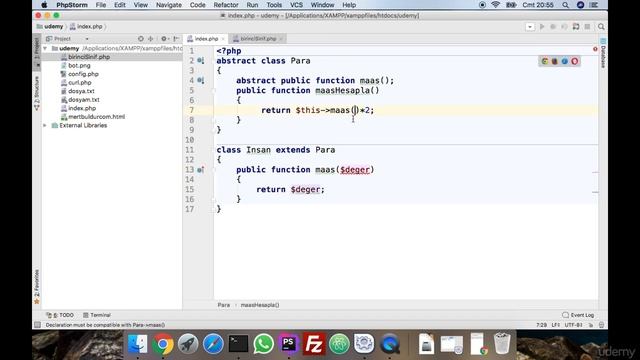Select dosyam.txt in project tree
Image resolution: width=640 pixels, height=360 pixels.
point(84,100)
